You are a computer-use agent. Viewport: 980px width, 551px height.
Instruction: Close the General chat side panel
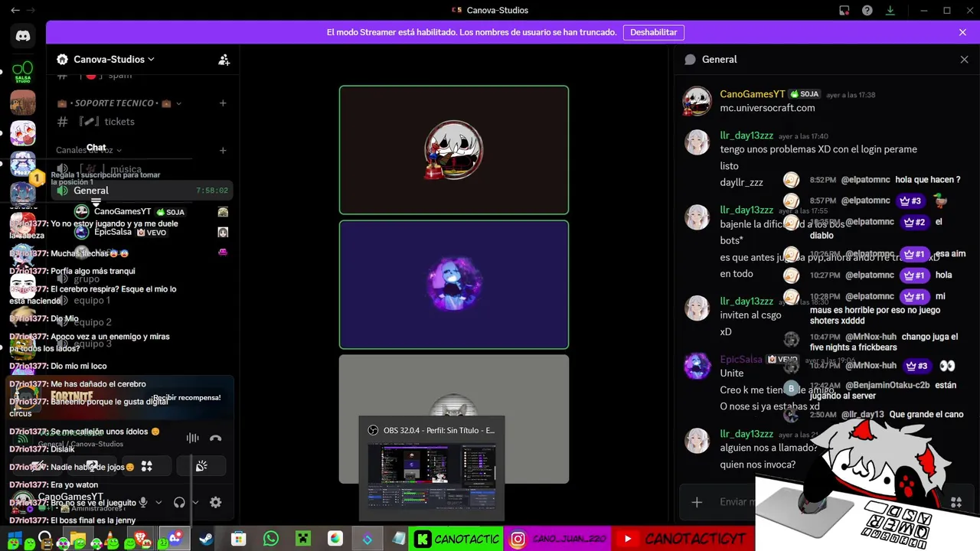point(964,60)
